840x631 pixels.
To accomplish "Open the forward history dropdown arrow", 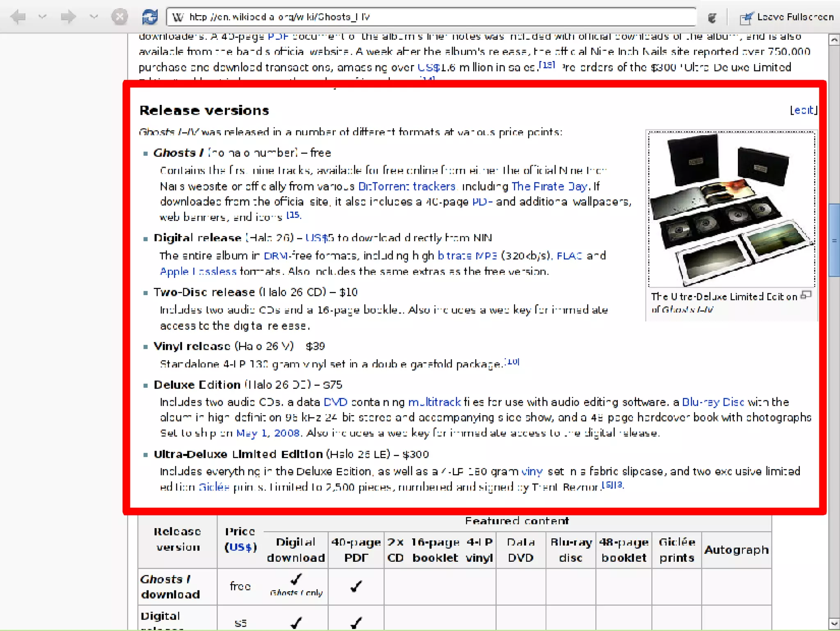I will (x=94, y=17).
